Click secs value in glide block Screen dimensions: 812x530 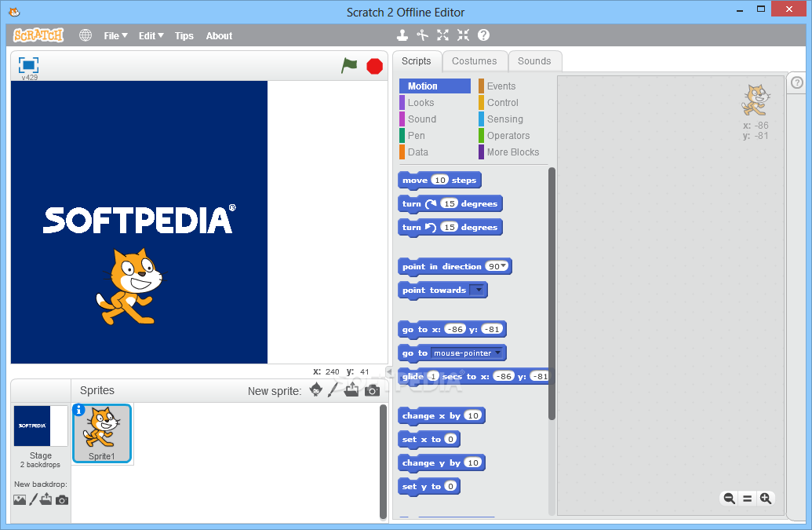click(433, 376)
